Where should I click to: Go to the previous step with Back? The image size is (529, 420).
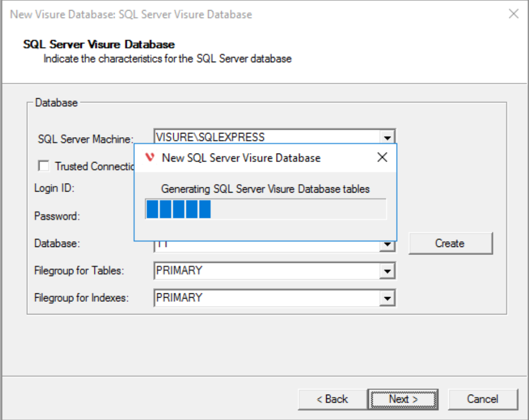click(x=332, y=399)
